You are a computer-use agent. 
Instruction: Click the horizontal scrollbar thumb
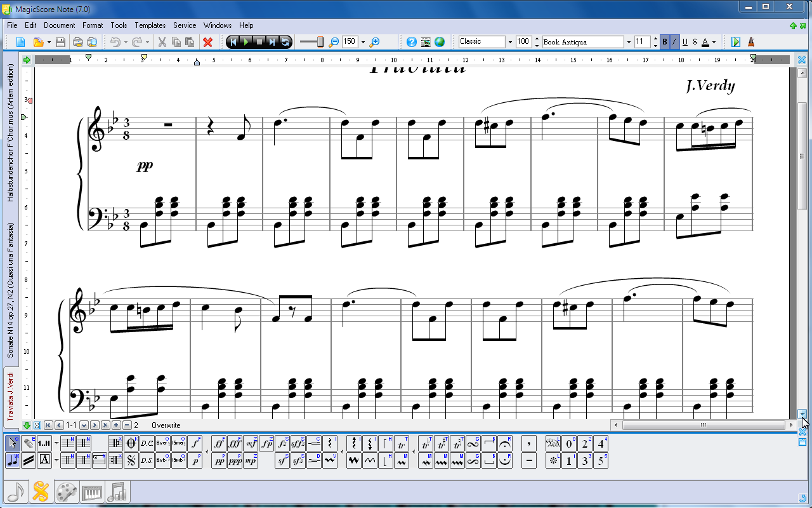pos(703,425)
